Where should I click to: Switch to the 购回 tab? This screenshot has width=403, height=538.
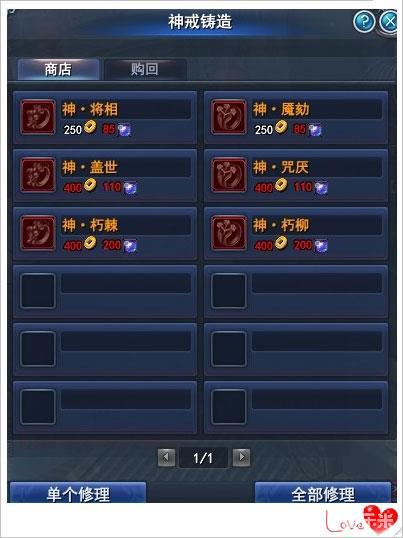pos(145,69)
